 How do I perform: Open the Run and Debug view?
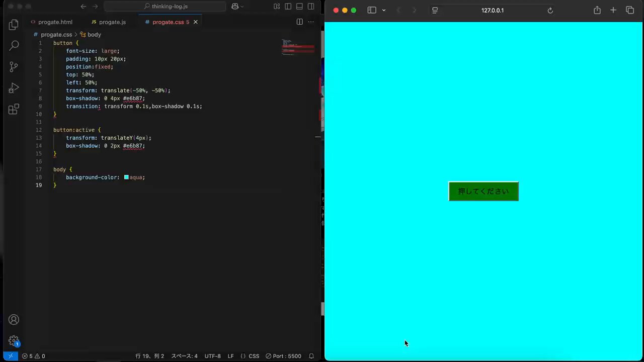14,87
